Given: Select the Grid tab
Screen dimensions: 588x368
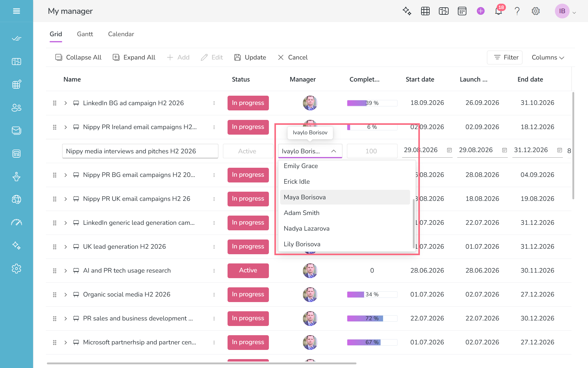Looking at the screenshot, I should [56, 34].
